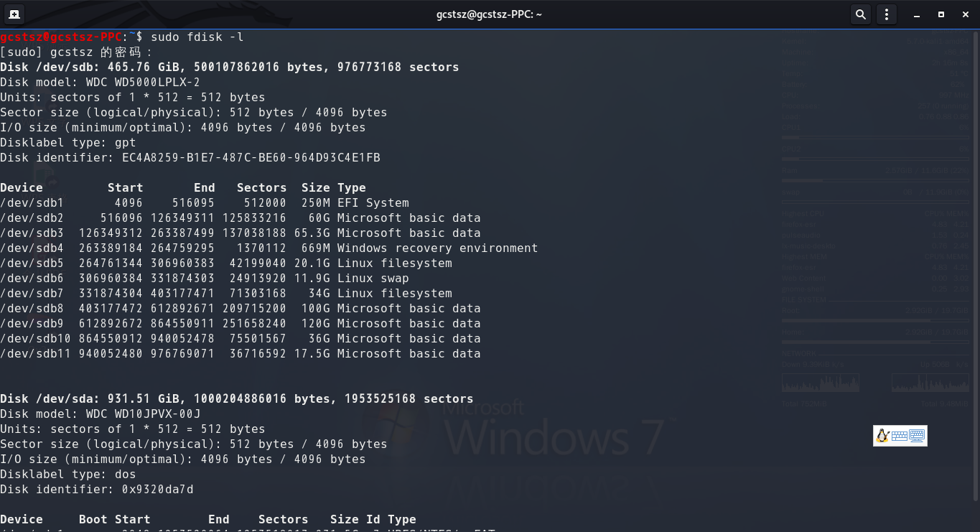The image size is (980, 532).
Task: Click the '36G' size value
Action: point(319,338)
